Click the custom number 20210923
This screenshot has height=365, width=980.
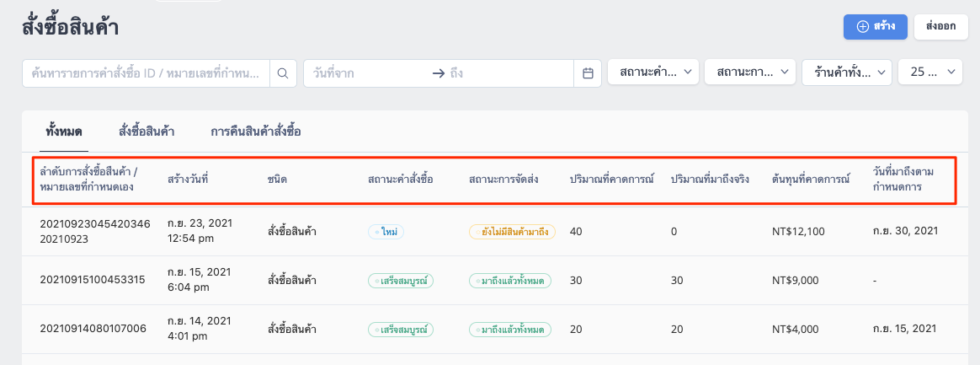pos(64,239)
